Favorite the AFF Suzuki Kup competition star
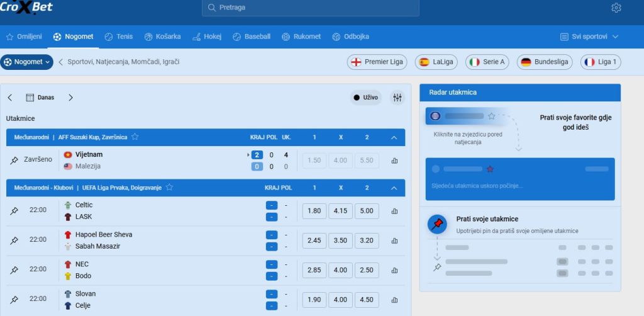 point(135,137)
